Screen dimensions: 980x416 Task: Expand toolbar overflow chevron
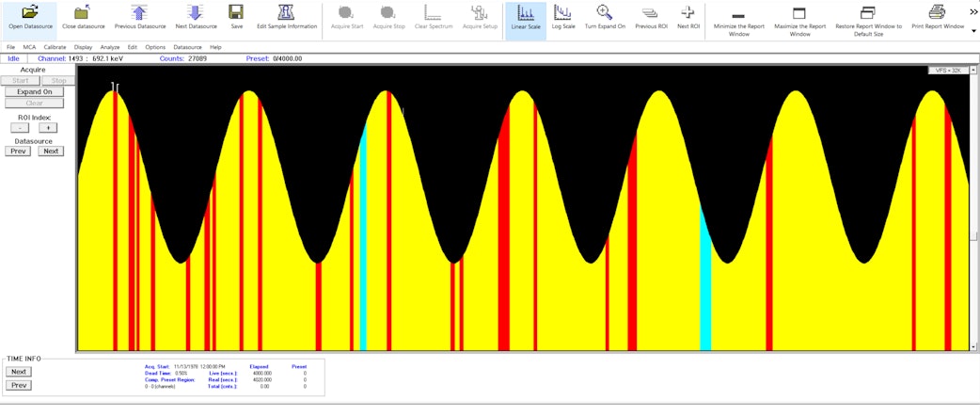coord(972,11)
